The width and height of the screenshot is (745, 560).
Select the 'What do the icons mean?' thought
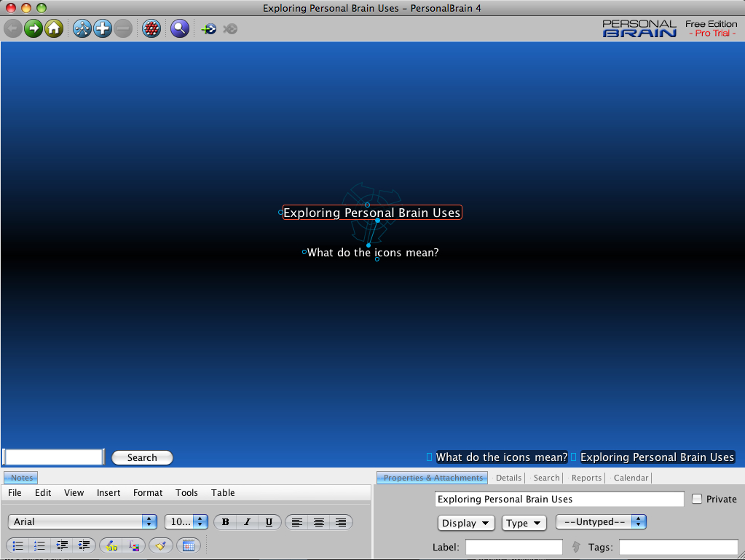(373, 253)
